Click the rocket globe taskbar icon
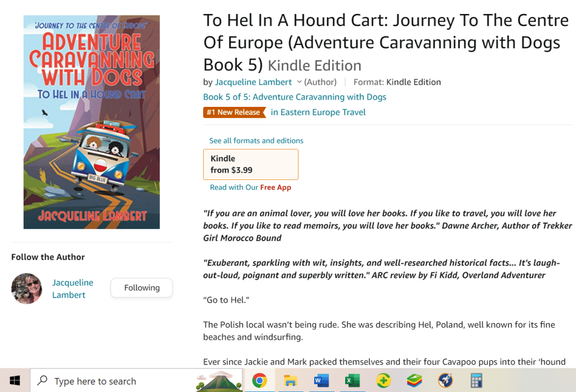The height and width of the screenshot is (392, 576). click(445, 381)
